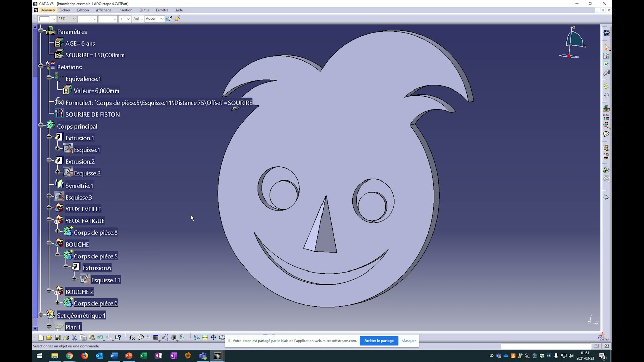The image size is (644, 362).
Task: Open Chrome from the Windows taskbar
Action: coord(69,356)
